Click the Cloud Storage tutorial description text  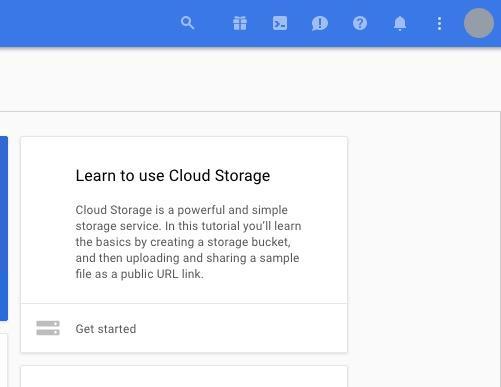tap(188, 242)
